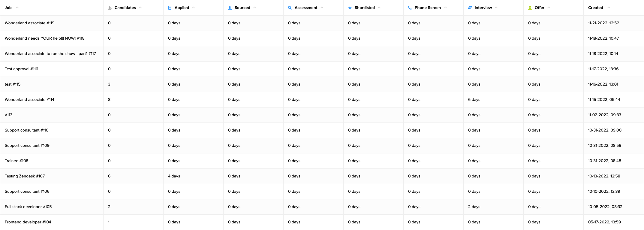Click created date 10-31-2022, 09:00

(x=605, y=130)
